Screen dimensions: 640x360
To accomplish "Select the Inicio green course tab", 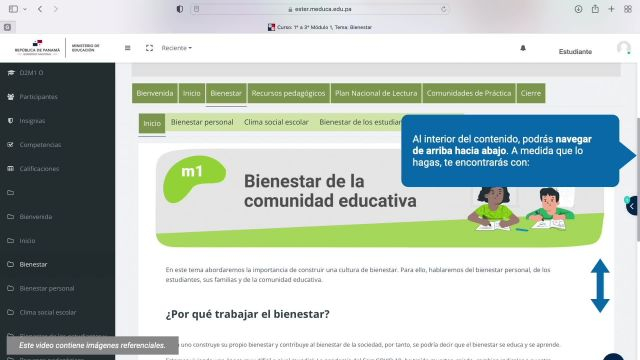I will click(x=191, y=93).
